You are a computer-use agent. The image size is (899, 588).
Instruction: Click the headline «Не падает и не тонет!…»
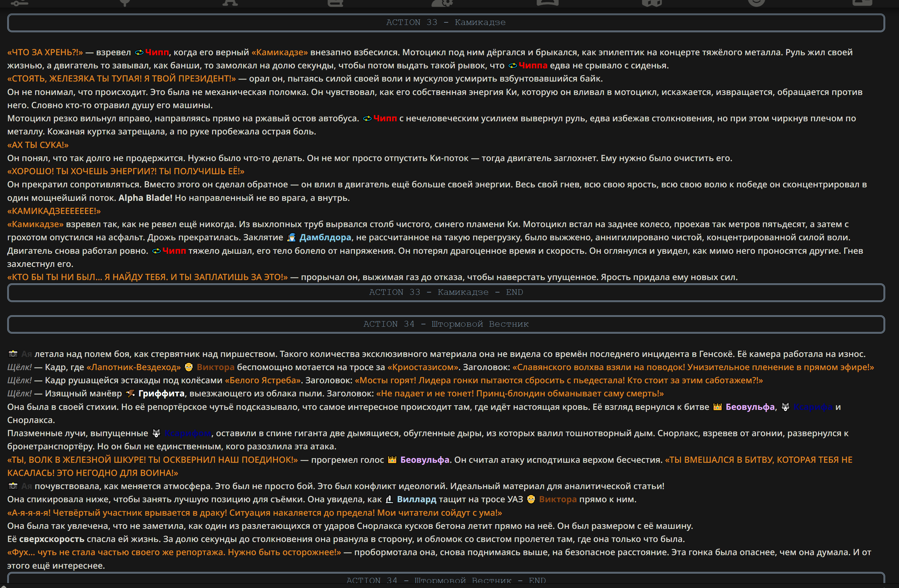point(520,394)
